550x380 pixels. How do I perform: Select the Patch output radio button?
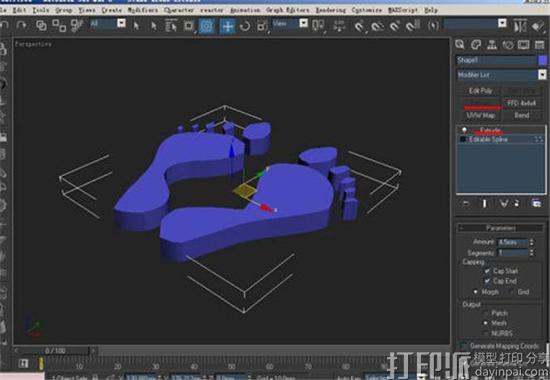(x=486, y=313)
